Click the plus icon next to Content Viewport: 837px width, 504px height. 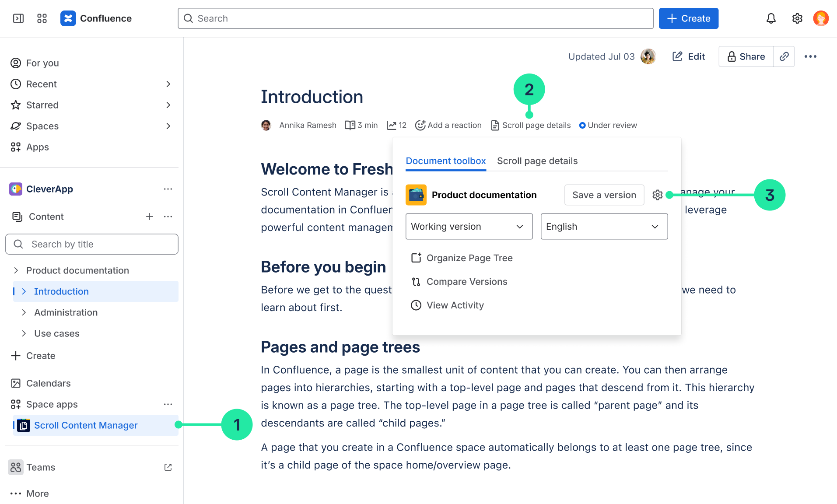(150, 217)
